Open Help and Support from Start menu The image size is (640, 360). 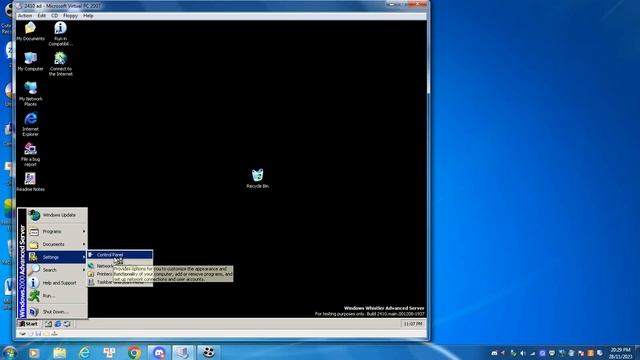57,283
